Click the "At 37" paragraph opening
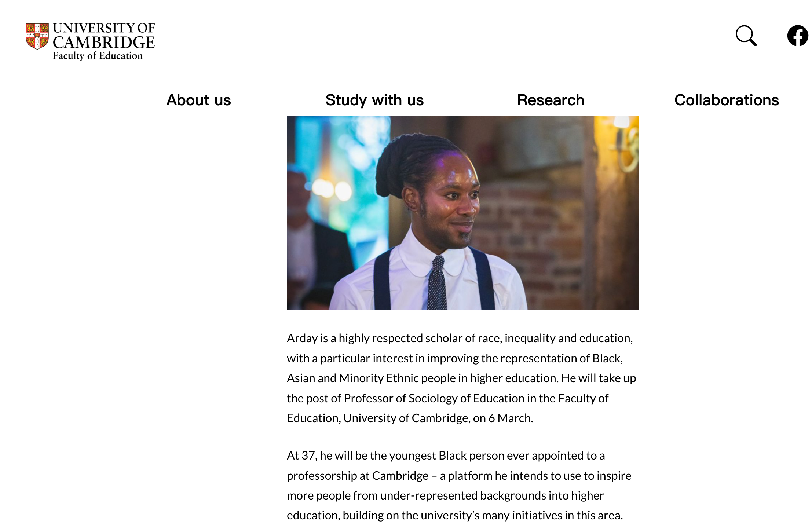The image size is (812, 523). pos(301,456)
